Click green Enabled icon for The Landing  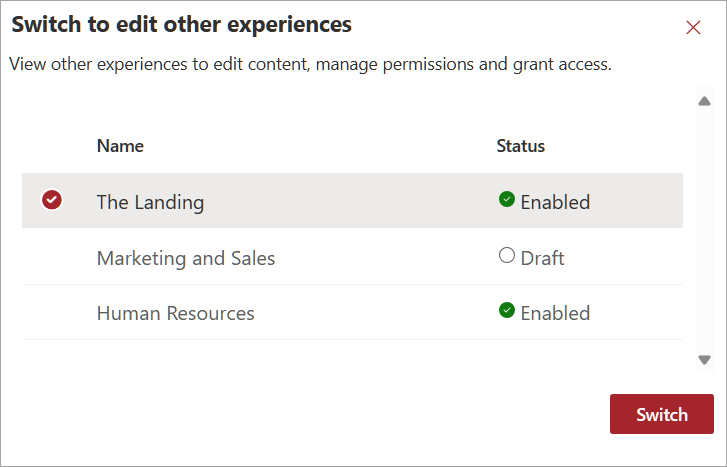507,200
